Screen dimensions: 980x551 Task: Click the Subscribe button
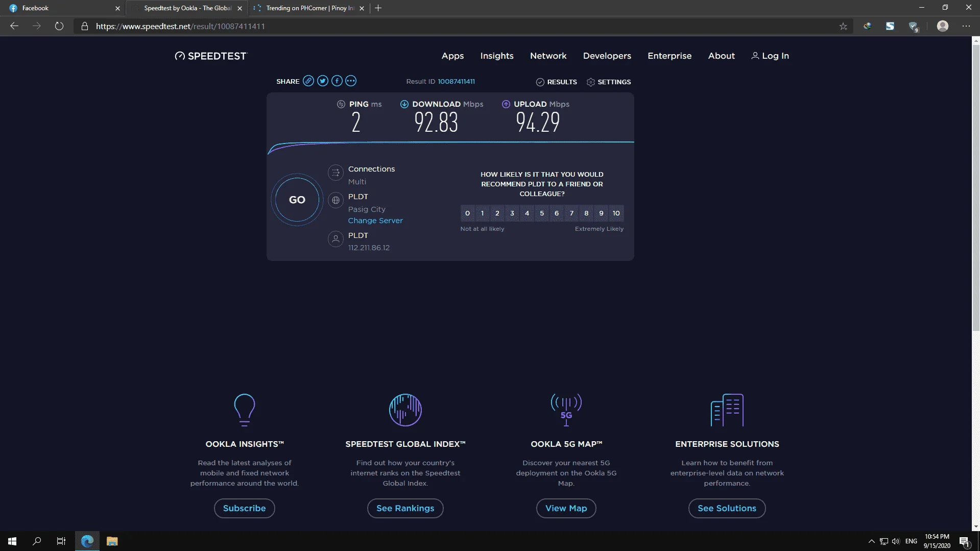click(x=244, y=509)
